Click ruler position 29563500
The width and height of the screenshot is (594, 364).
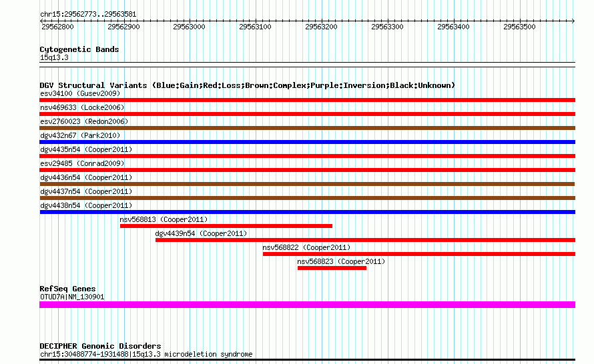click(519, 27)
